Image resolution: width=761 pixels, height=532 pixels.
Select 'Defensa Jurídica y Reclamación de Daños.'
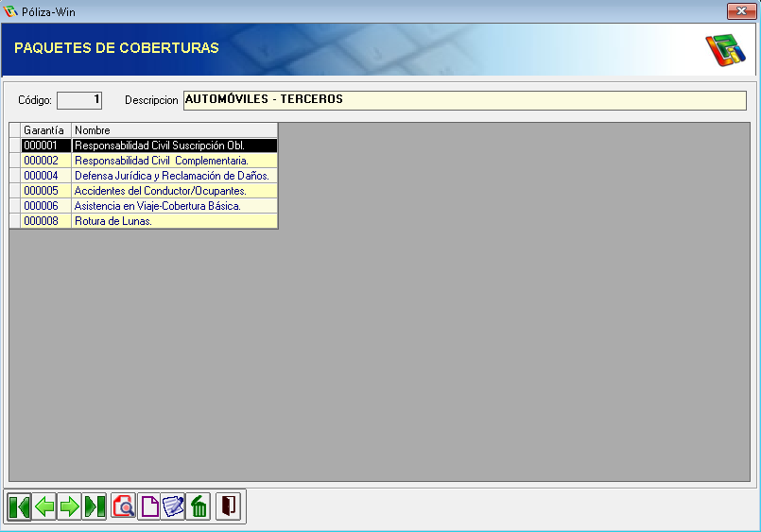pos(175,176)
